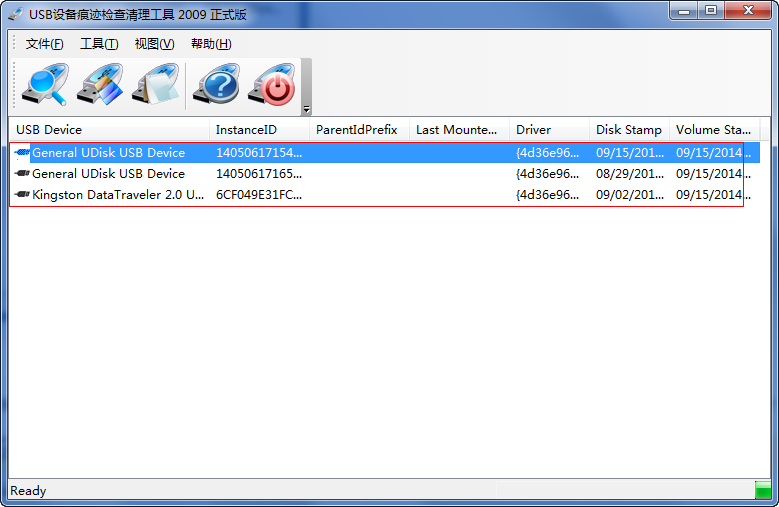This screenshot has height=507, width=779.
Task: Sort by USB Device column header
Action: tap(109, 130)
